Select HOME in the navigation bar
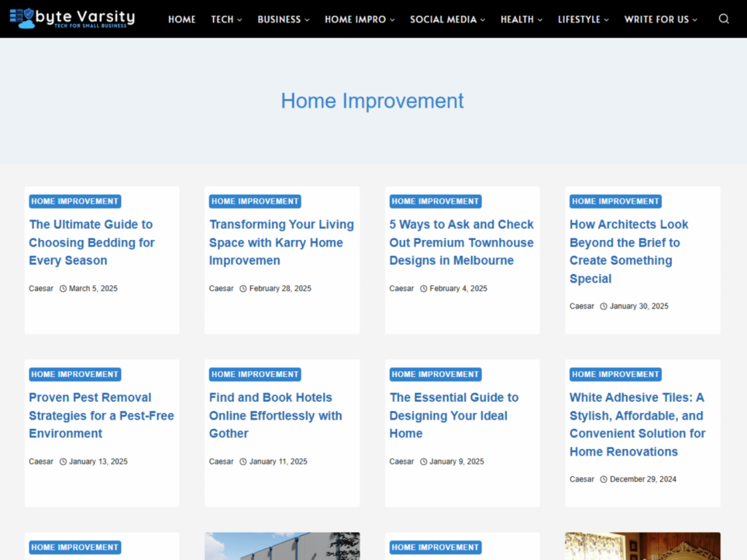 pyautogui.click(x=182, y=20)
